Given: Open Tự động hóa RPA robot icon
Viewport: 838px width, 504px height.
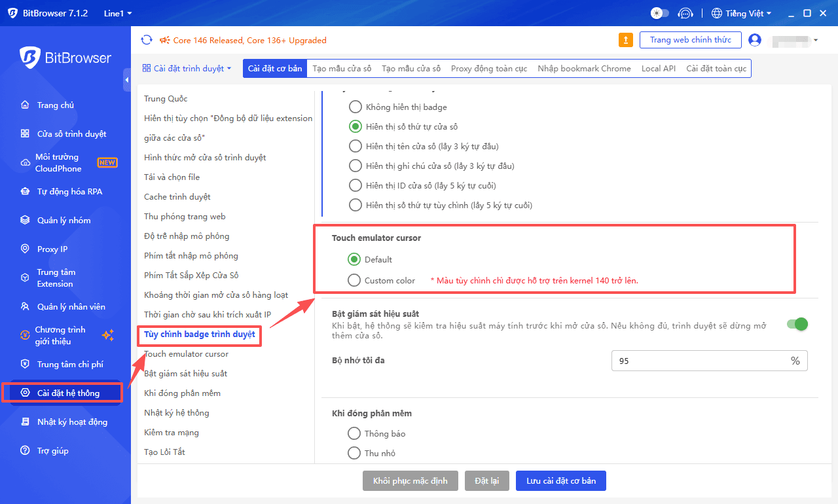Looking at the screenshot, I should coord(25,192).
